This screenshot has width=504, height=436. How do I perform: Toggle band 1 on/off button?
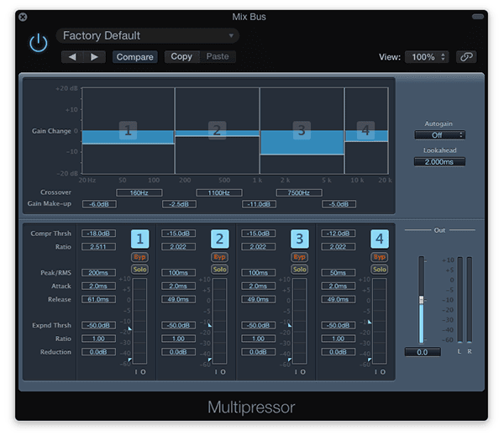coord(139,239)
